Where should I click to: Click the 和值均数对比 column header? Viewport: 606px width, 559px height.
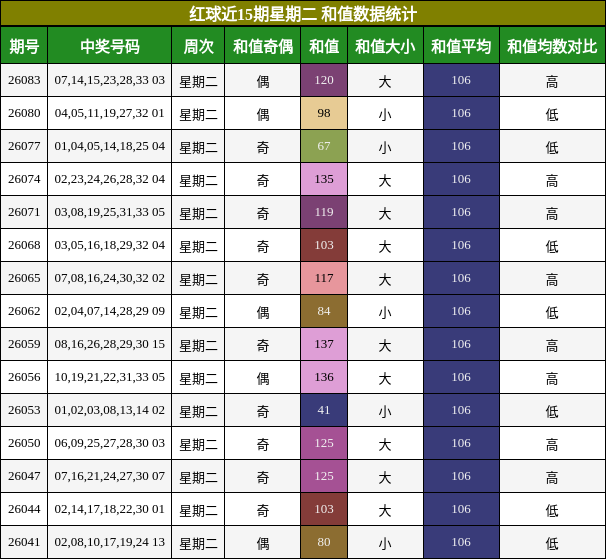point(552,45)
